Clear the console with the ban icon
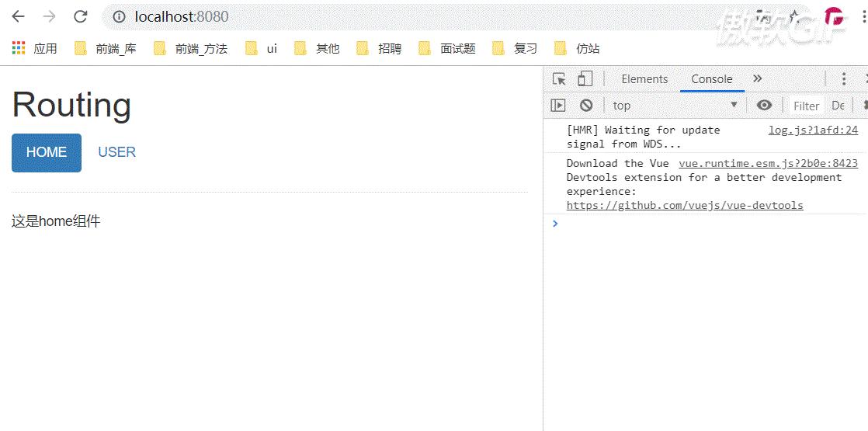Image resolution: width=868 pixels, height=431 pixels. [x=586, y=106]
